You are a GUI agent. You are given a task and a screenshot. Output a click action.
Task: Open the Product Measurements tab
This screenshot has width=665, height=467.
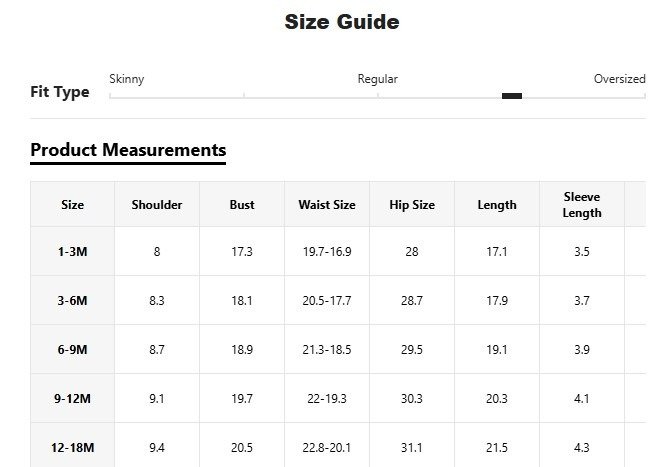click(x=128, y=150)
